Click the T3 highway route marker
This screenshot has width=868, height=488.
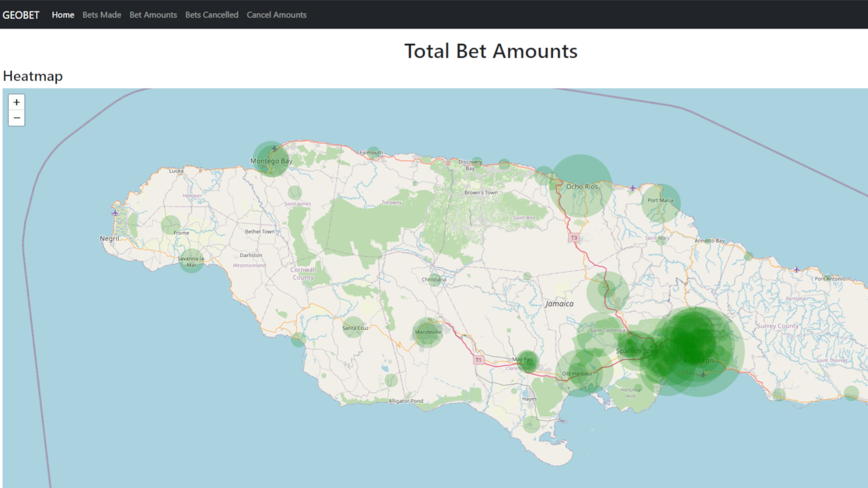[x=573, y=237]
